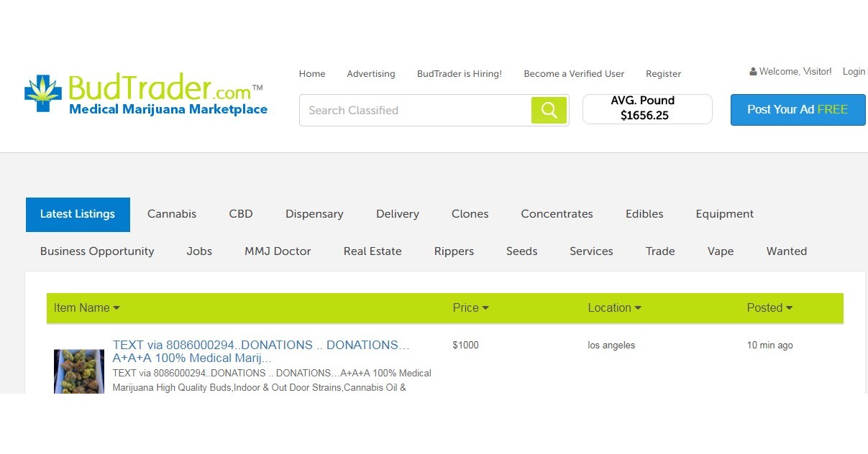Sort listings by Price column

pyautogui.click(x=470, y=307)
